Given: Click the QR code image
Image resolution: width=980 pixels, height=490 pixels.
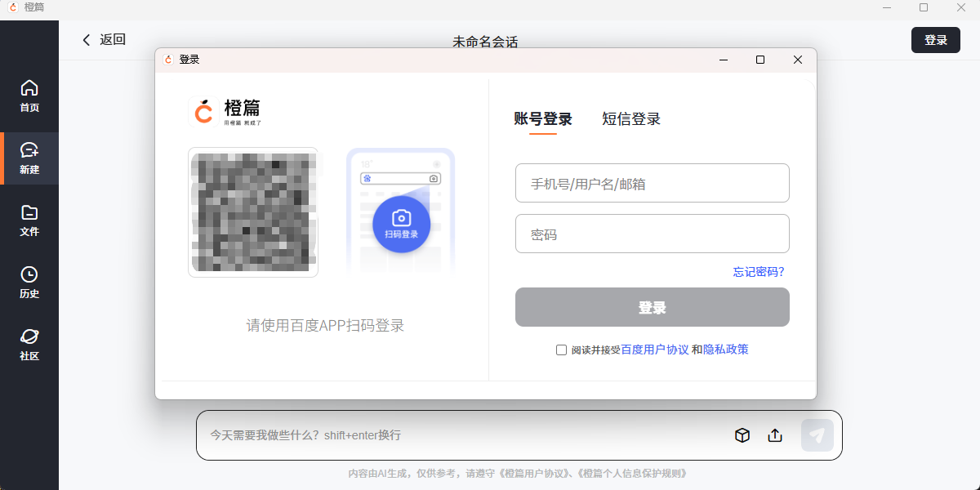Looking at the screenshot, I should [253, 212].
